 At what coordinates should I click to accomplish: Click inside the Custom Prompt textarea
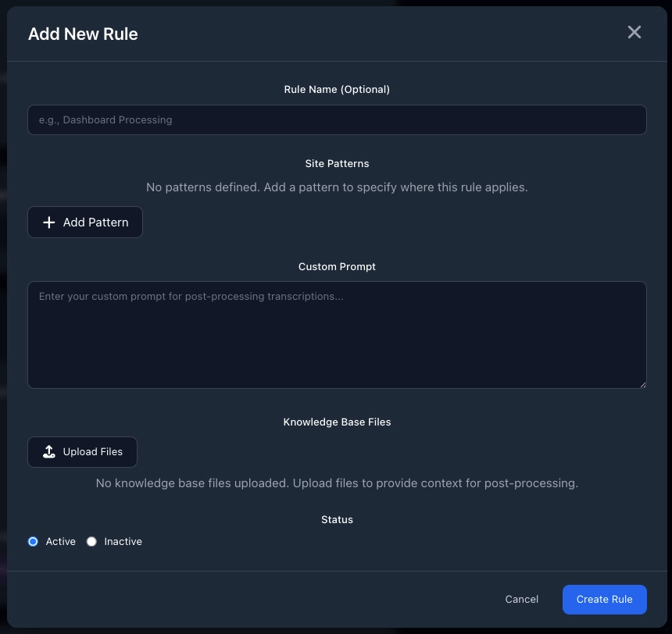tap(337, 334)
